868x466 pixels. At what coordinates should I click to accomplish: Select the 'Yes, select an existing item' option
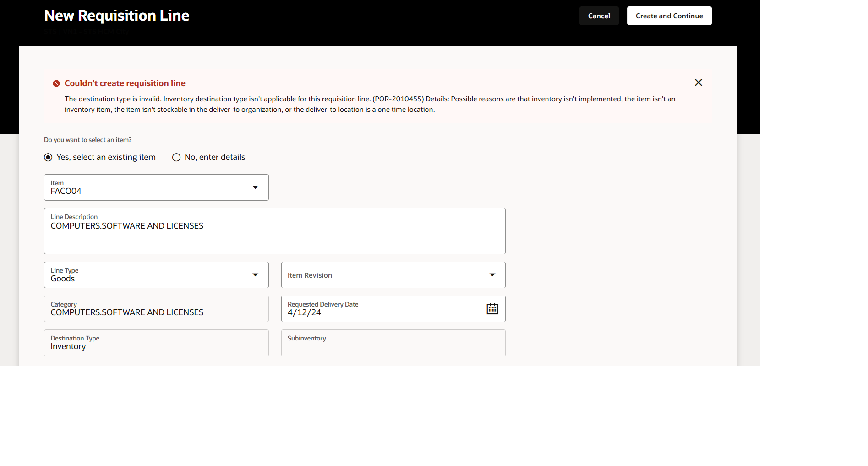48,157
